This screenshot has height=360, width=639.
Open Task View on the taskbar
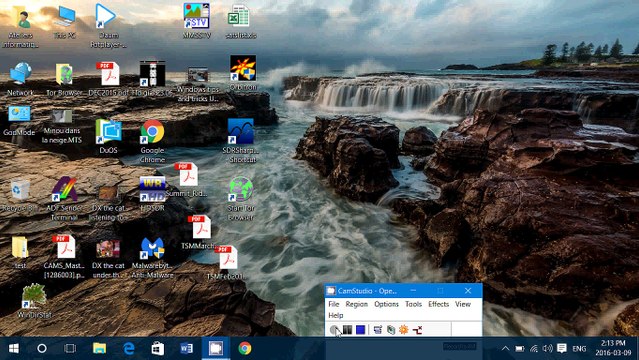[70, 348]
